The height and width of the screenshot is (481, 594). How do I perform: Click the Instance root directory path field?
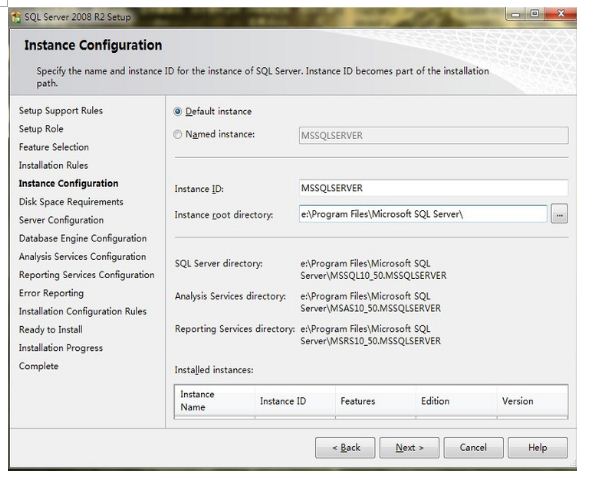(423, 214)
